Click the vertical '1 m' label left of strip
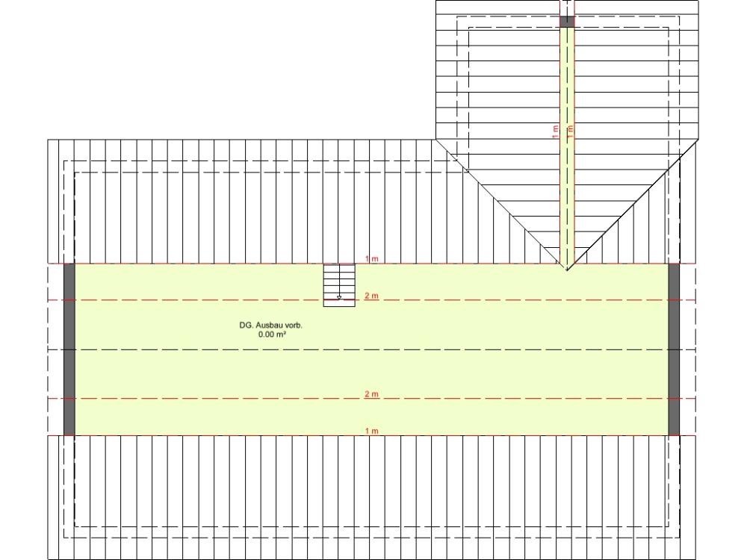The image size is (747, 560). (556, 132)
